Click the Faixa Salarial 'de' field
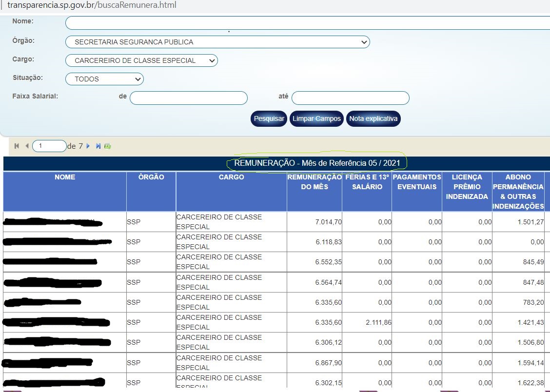 click(189, 98)
